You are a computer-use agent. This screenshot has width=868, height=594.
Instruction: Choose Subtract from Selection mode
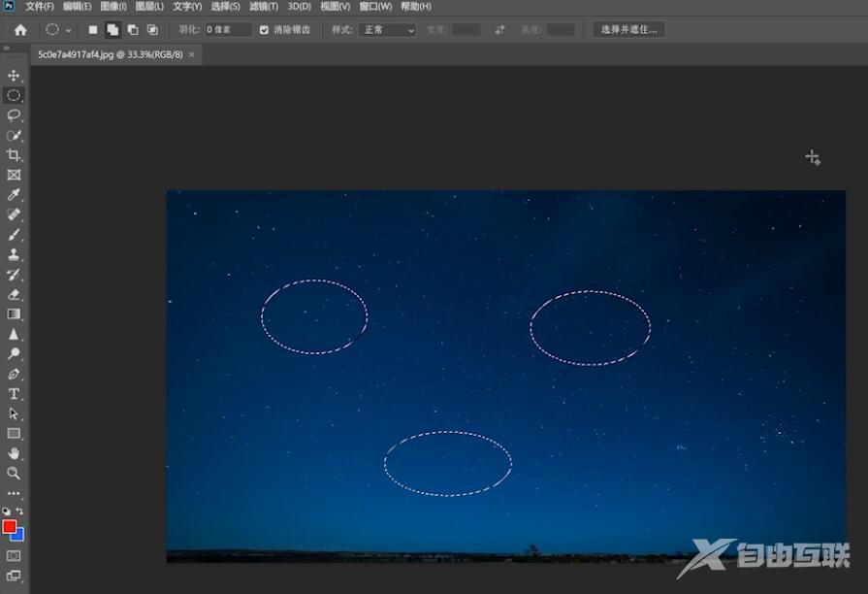coord(133,30)
